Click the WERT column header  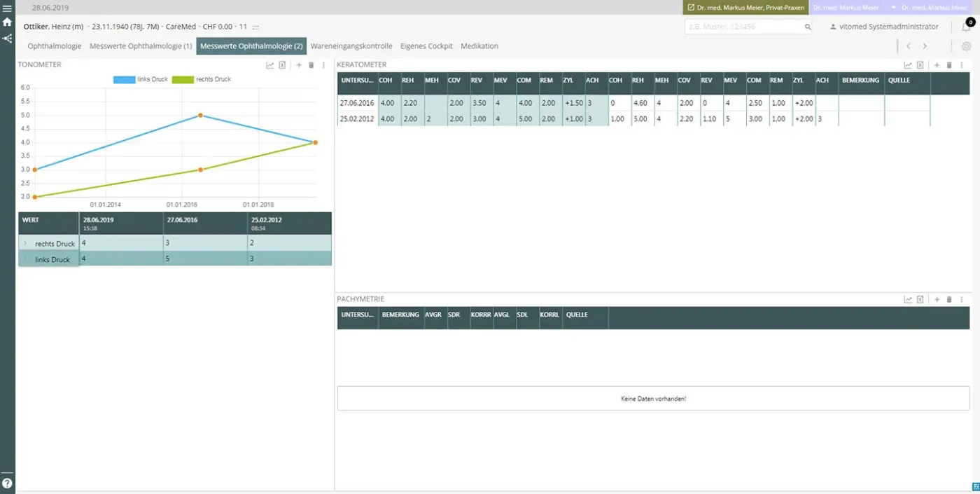pos(48,223)
